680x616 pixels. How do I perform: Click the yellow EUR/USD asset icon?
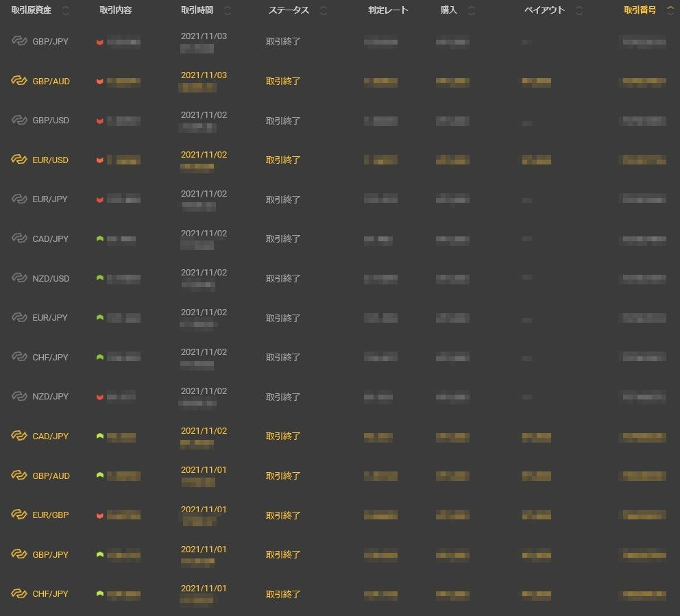tap(19, 160)
